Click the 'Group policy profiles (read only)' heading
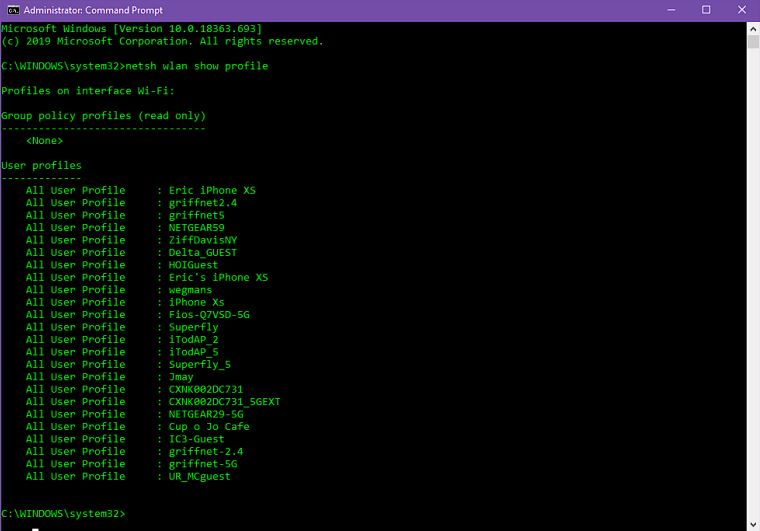The image size is (760, 531). pos(103,116)
